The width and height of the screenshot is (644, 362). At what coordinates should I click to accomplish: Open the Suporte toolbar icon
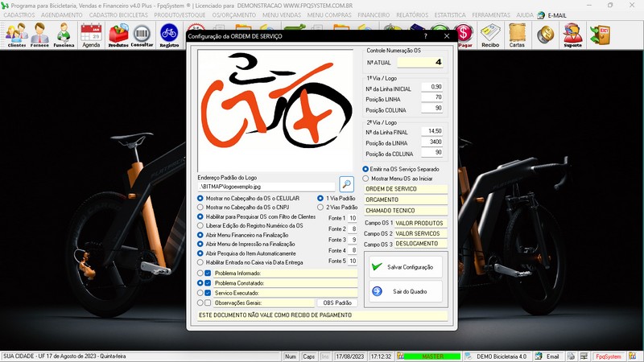coord(572,35)
